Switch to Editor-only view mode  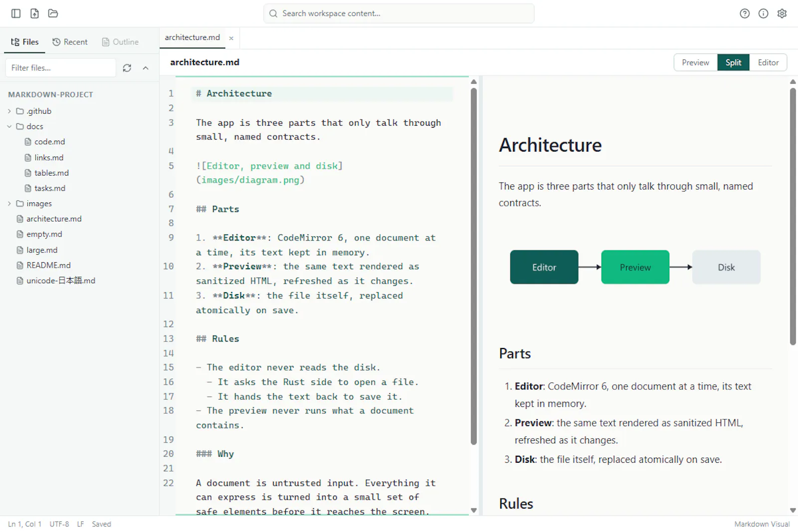coord(768,62)
